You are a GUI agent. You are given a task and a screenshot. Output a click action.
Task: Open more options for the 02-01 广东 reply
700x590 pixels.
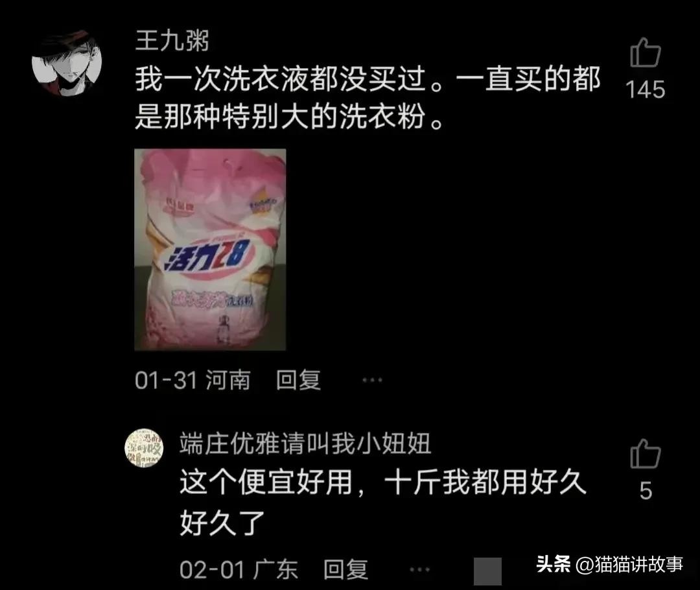click(419, 569)
